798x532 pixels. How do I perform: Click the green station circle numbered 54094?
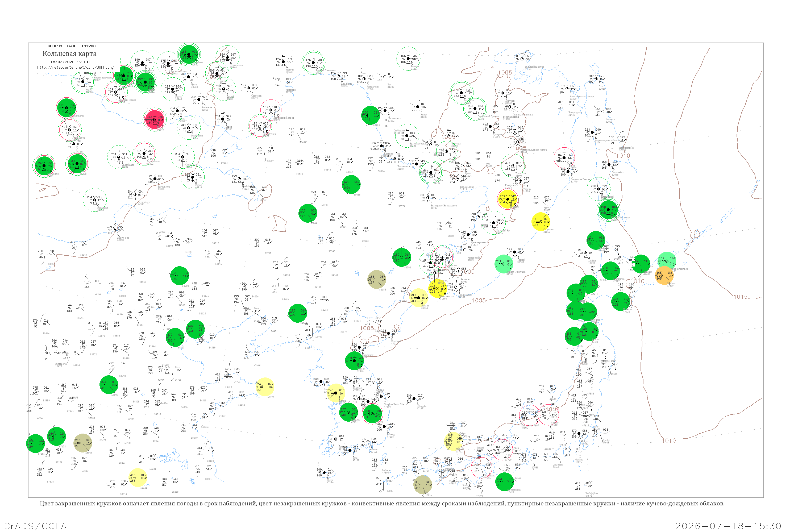402,258
